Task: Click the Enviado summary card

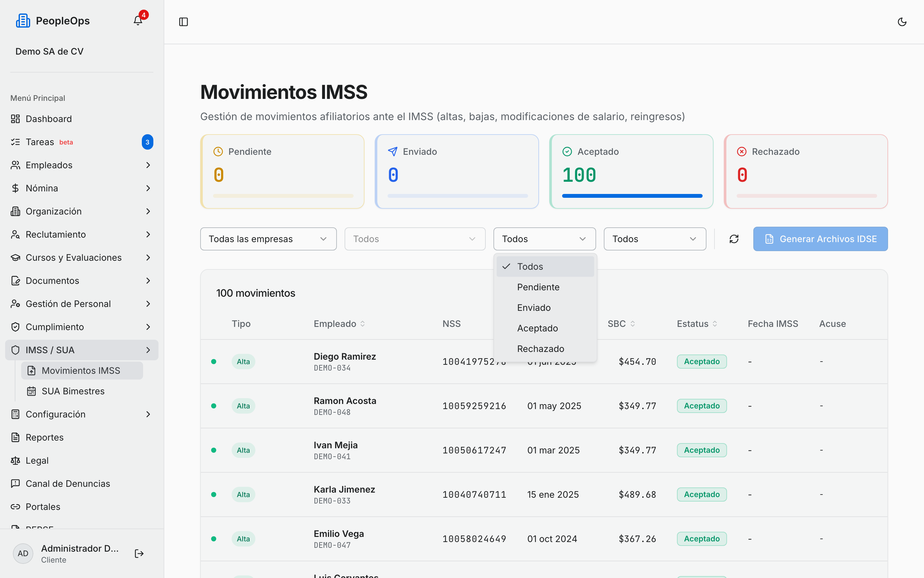Action: tap(457, 171)
